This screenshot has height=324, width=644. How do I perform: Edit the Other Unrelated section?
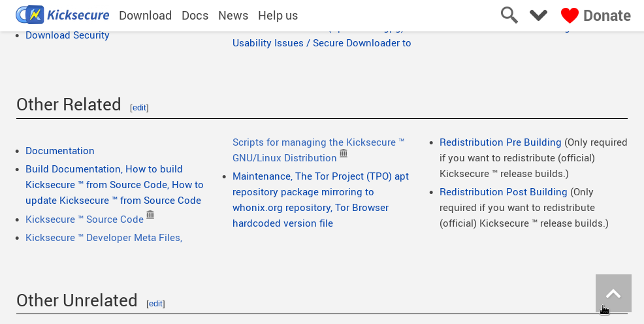click(155, 304)
